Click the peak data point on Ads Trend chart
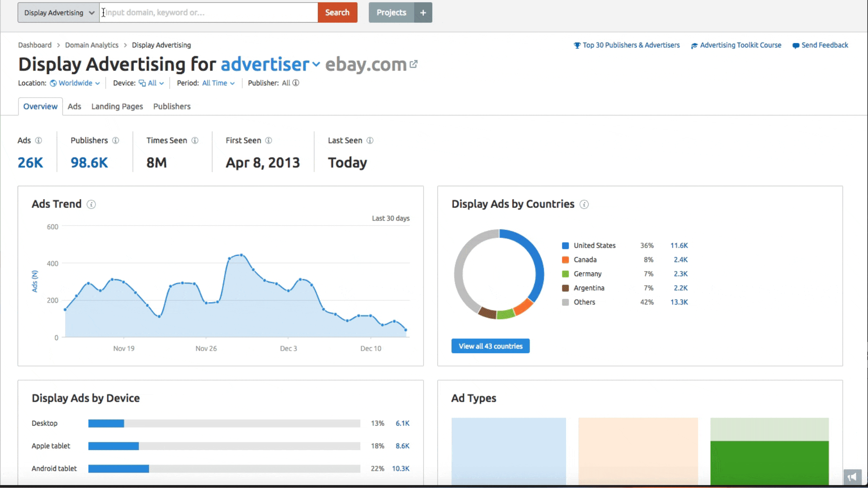This screenshot has height=488, width=868. (241, 255)
